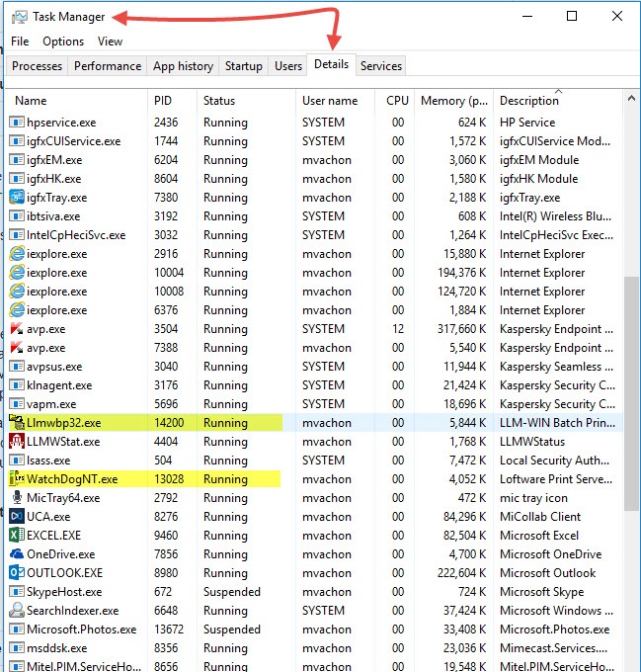The height and width of the screenshot is (672, 641).
Task: Click the Task Manager title bar icon
Action: (20, 17)
